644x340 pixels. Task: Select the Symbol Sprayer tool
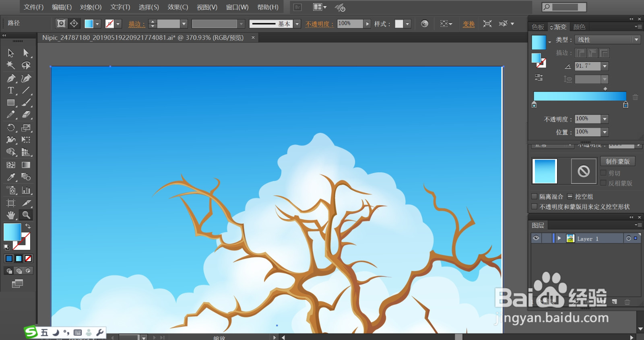11,190
